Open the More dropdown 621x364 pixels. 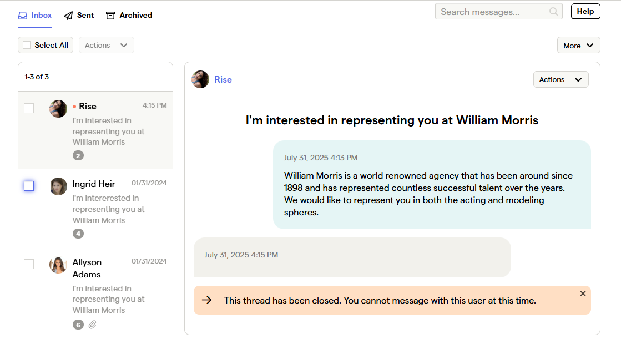point(578,45)
